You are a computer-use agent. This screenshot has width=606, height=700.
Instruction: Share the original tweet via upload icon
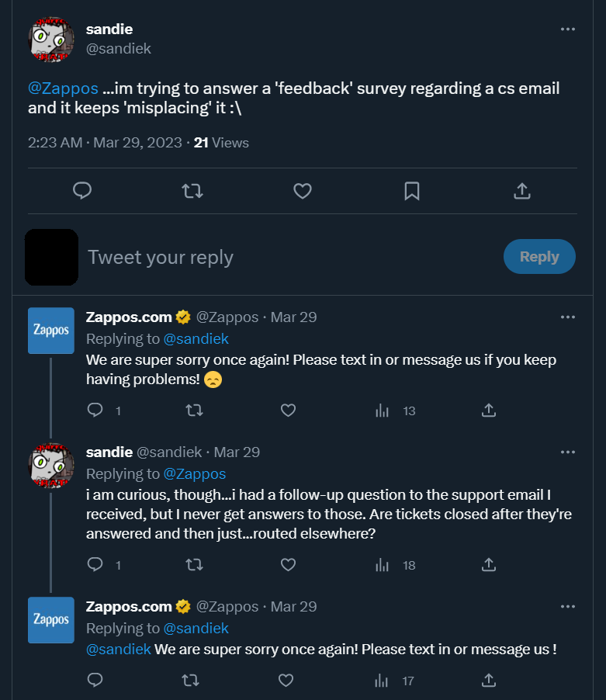tap(522, 191)
